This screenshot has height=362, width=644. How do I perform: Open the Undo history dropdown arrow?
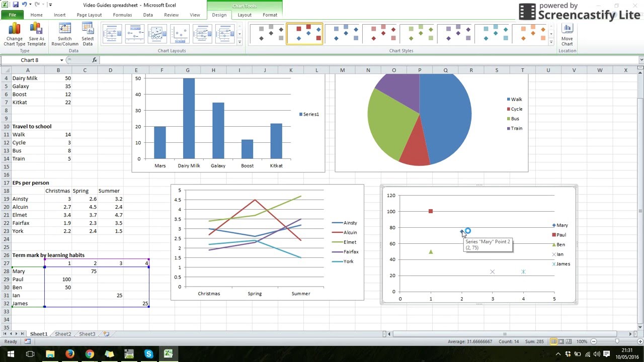click(x=30, y=5)
